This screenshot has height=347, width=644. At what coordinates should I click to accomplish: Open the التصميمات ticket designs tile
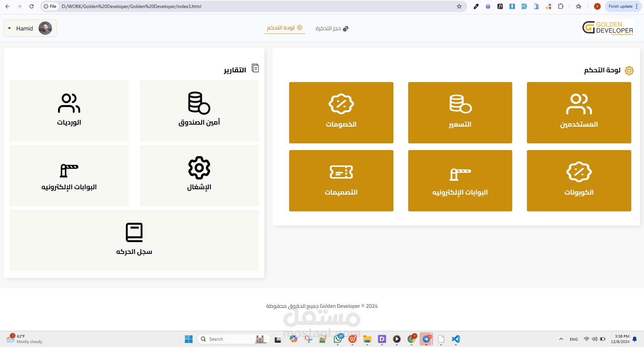click(x=341, y=181)
